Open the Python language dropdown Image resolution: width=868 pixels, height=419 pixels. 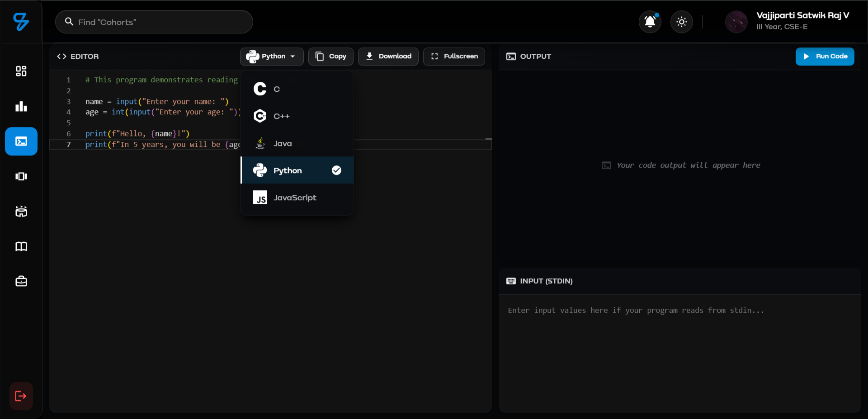pos(271,56)
